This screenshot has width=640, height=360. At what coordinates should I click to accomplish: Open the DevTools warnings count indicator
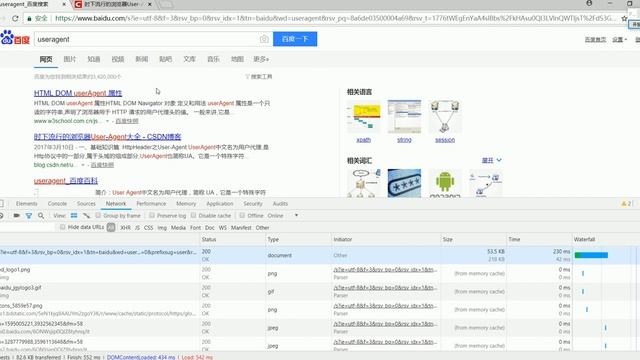626,204
